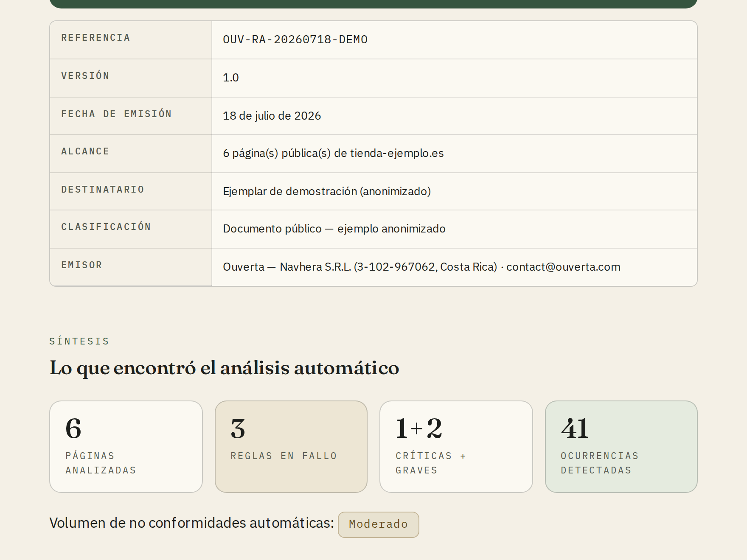Viewport: 747px width, 560px height.
Task: Click the Ouverta — Navhera S.R.L. issuer line
Action: coord(421,267)
